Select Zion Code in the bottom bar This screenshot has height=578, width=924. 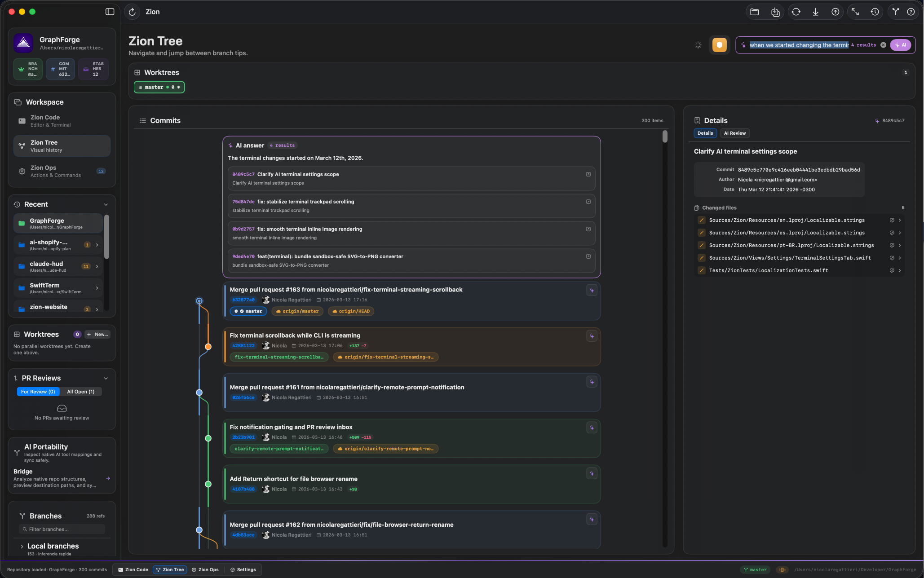133,569
